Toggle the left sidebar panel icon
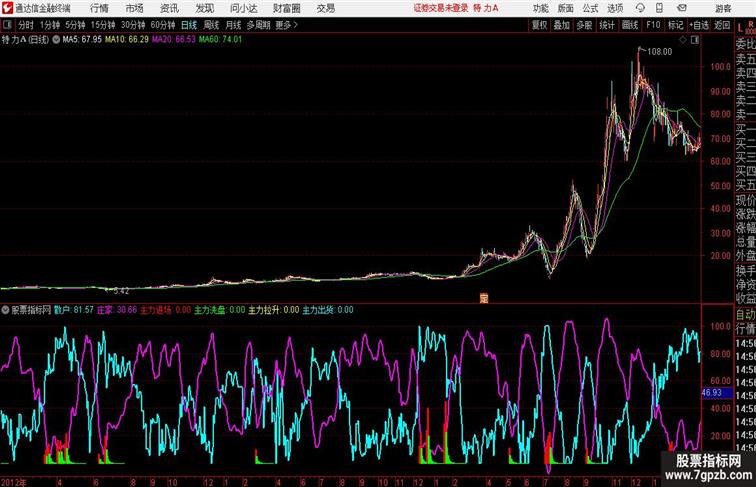Viewport: 756px width, 487px height. point(7,25)
